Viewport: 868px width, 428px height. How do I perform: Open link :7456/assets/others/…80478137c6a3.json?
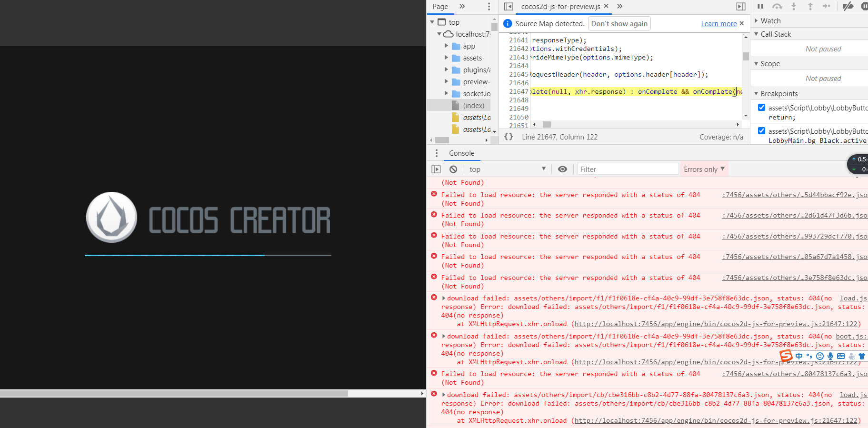coord(795,374)
